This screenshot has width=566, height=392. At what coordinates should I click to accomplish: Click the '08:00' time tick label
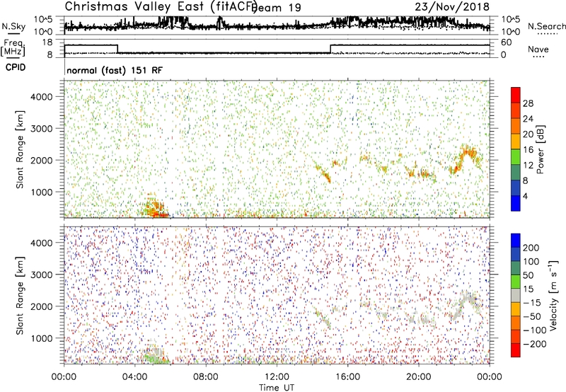(x=206, y=377)
